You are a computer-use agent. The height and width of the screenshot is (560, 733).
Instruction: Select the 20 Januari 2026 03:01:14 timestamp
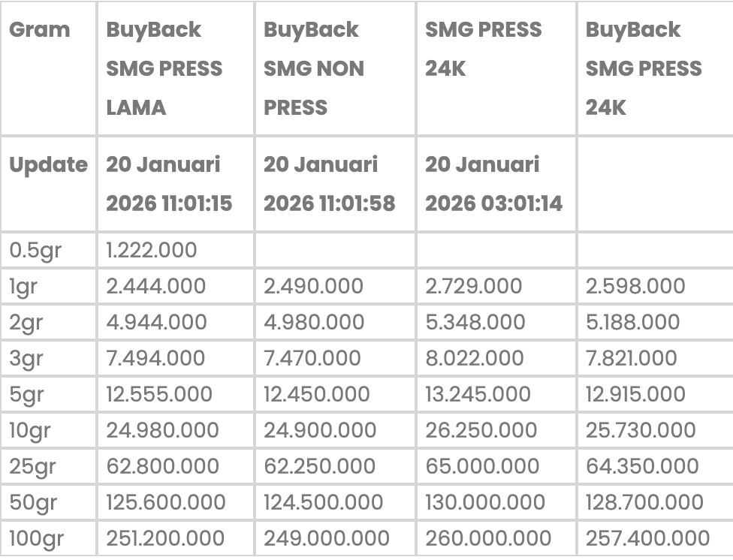click(493, 184)
